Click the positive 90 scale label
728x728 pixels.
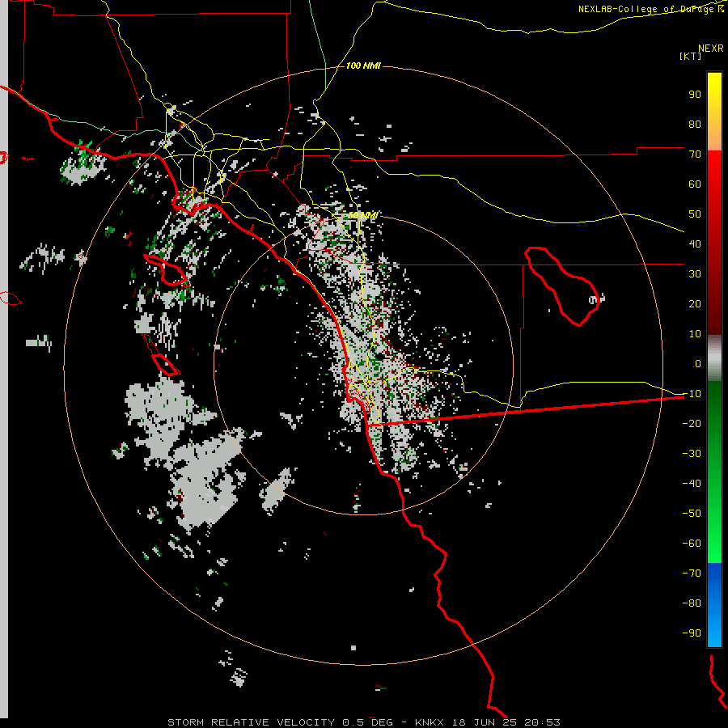click(695, 95)
